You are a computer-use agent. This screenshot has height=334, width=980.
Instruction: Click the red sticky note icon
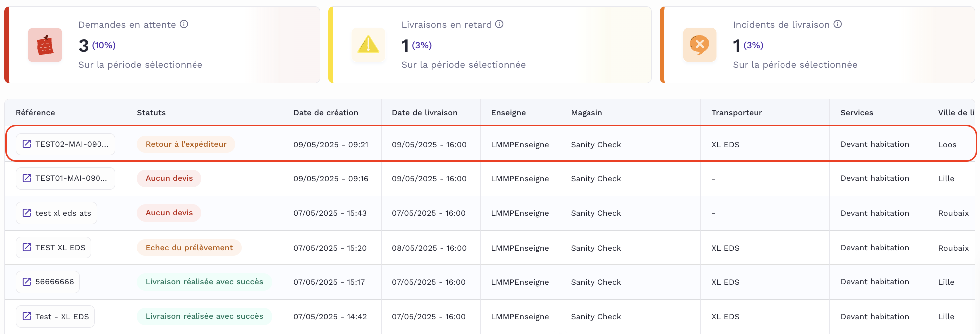click(x=45, y=45)
